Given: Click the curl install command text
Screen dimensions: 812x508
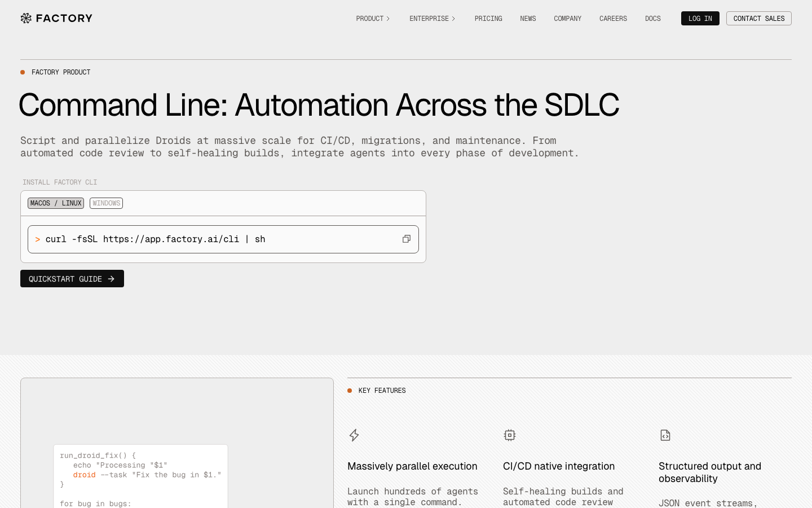Looking at the screenshot, I should (155, 239).
